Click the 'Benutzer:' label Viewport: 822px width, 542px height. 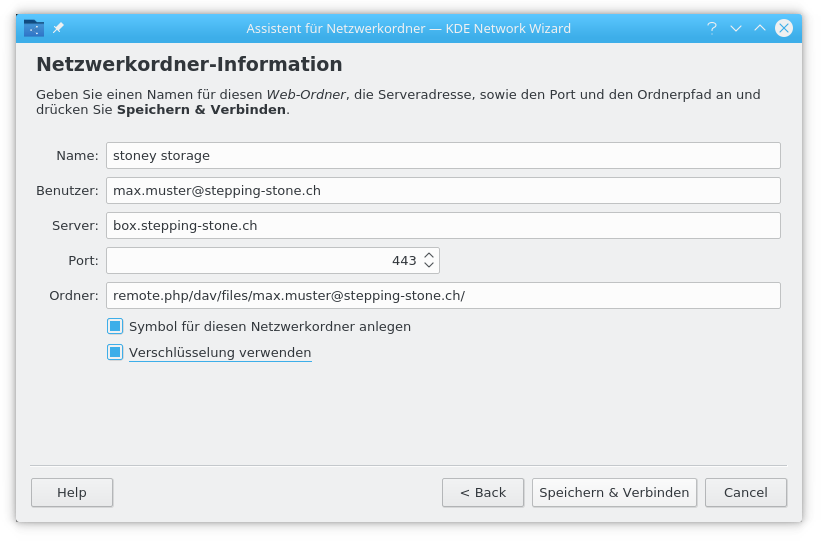coord(67,190)
